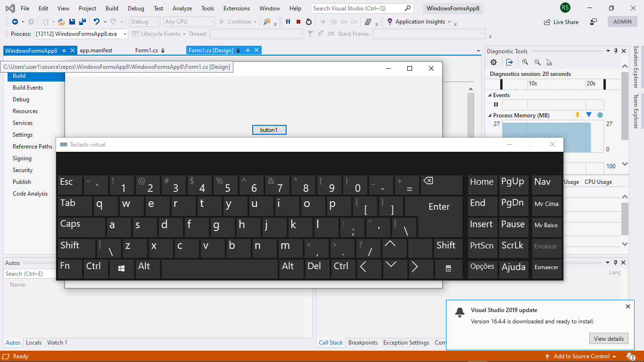Click the Live Share icon
Viewport: 644px width, 362px height.
(x=547, y=22)
